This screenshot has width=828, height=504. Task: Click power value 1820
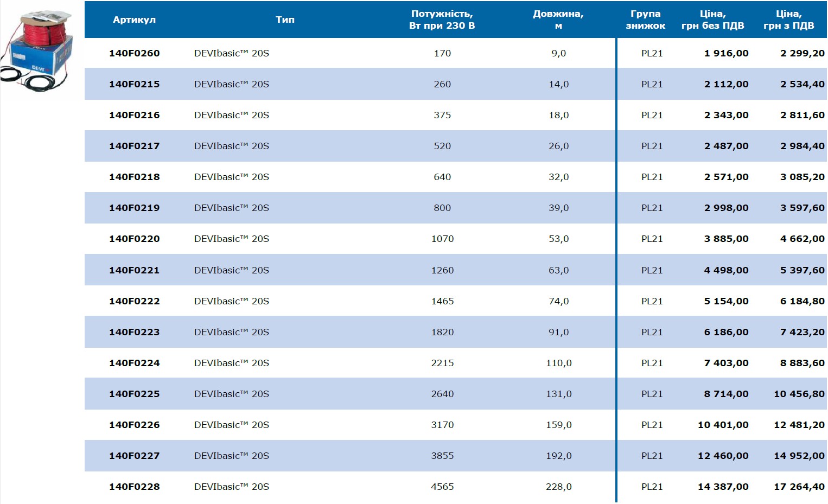(442, 332)
